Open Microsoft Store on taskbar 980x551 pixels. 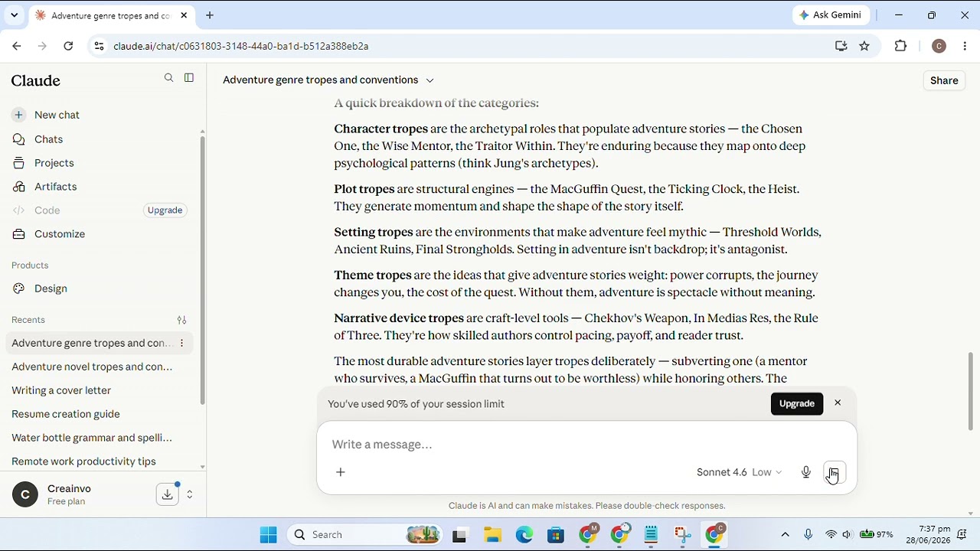[x=556, y=535]
